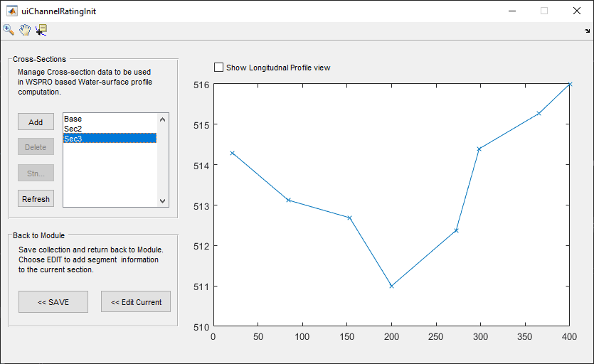Refresh the cross-section list
This screenshot has height=364, width=594.
tap(36, 199)
